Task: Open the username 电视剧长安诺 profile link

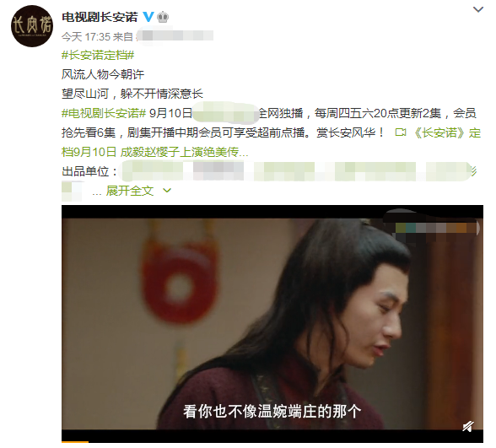Action: point(100,17)
